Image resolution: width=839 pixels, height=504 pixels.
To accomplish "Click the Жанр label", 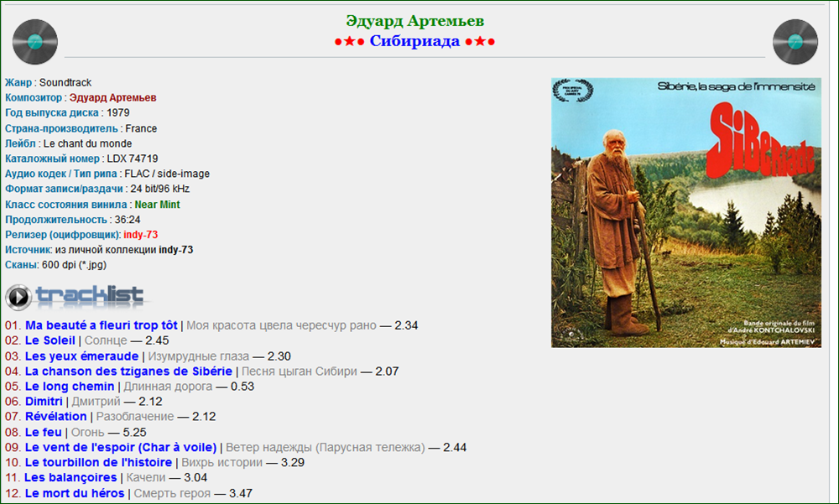I will (18, 83).
